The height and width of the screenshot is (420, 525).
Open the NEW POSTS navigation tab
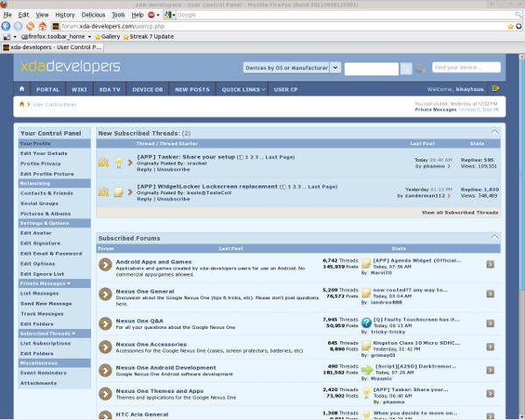tap(192, 89)
